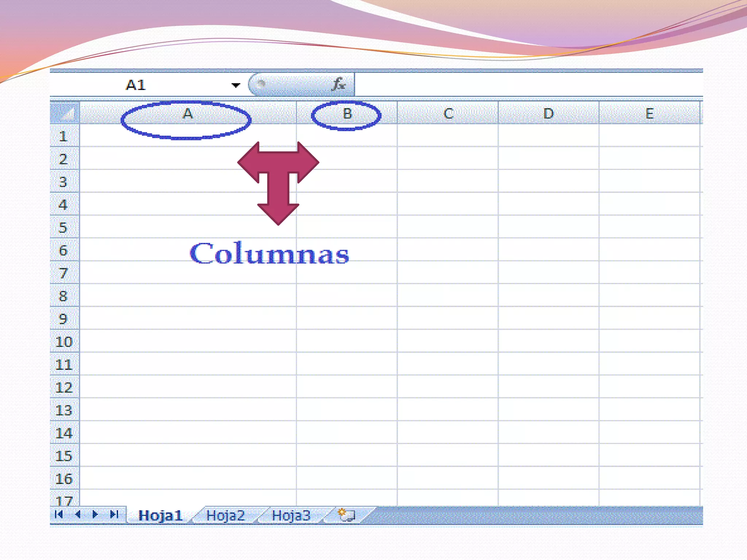Select column C header
This screenshot has height=560, width=747.
(448, 113)
